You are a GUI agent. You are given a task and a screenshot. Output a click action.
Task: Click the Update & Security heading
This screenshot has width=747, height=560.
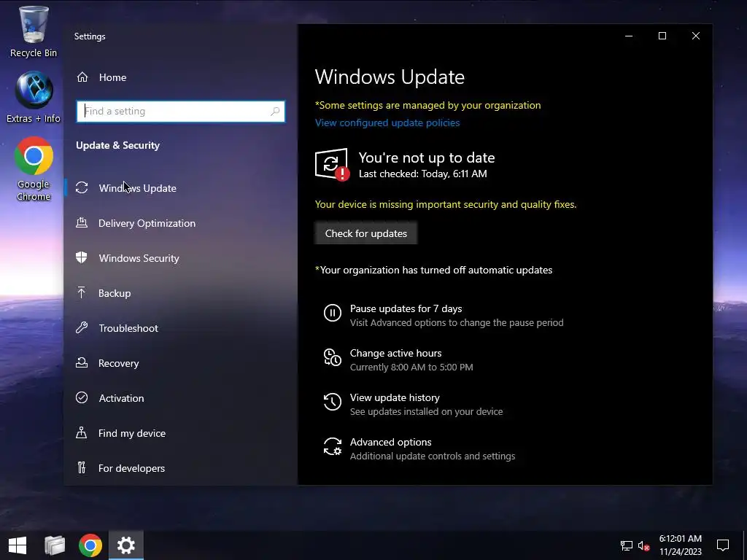click(117, 145)
